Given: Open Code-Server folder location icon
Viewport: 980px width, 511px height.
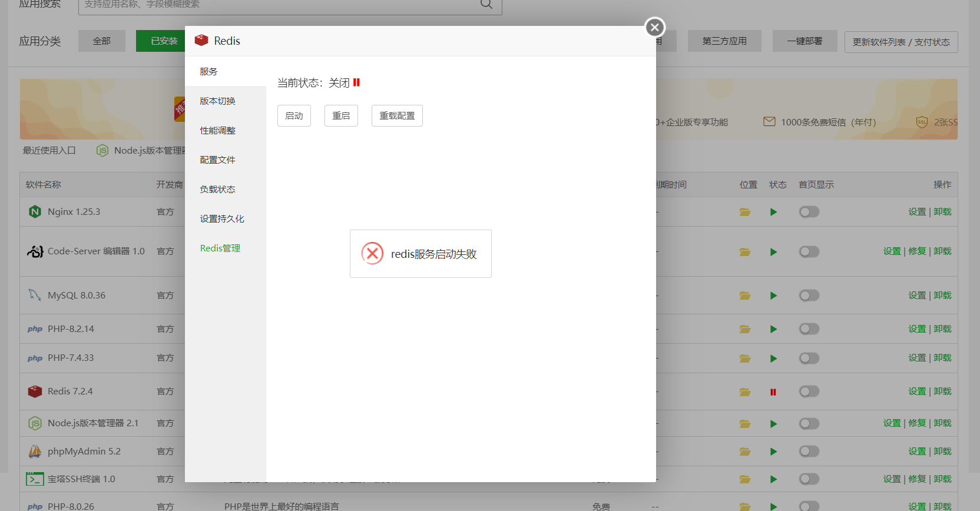Looking at the screenshot, I should (745, 252).
